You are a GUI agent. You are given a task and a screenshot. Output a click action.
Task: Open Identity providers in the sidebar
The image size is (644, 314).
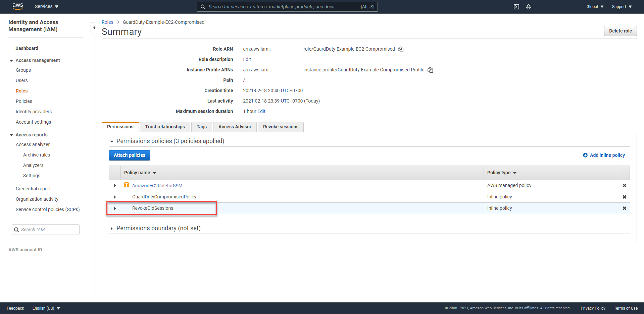click(34, 112)
